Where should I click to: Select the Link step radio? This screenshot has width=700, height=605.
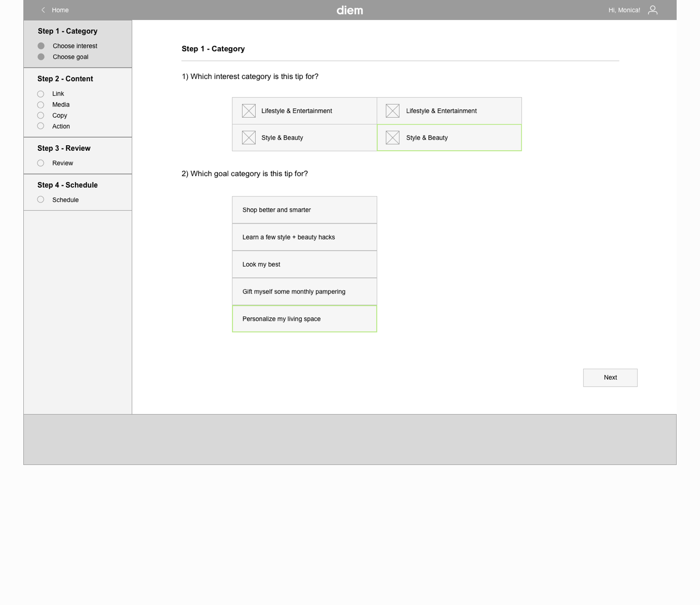pos(41,94)
